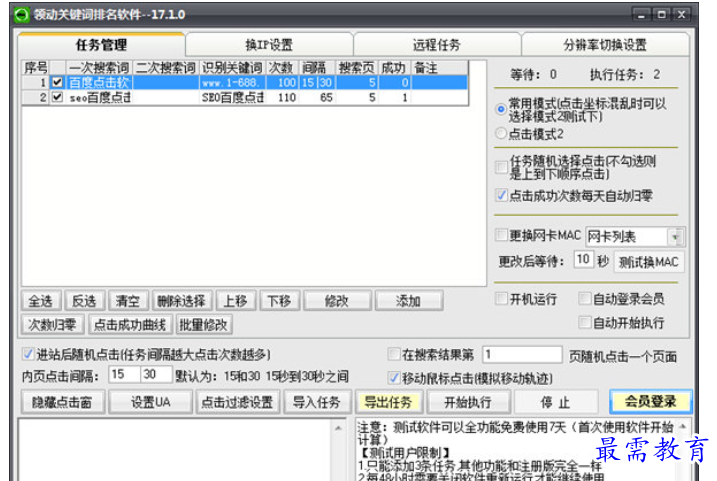Click the 内页点击间隔 field showing 30
Image resolution: width=717 pixels, height=481 pixels.
click(x=156, y=374)
